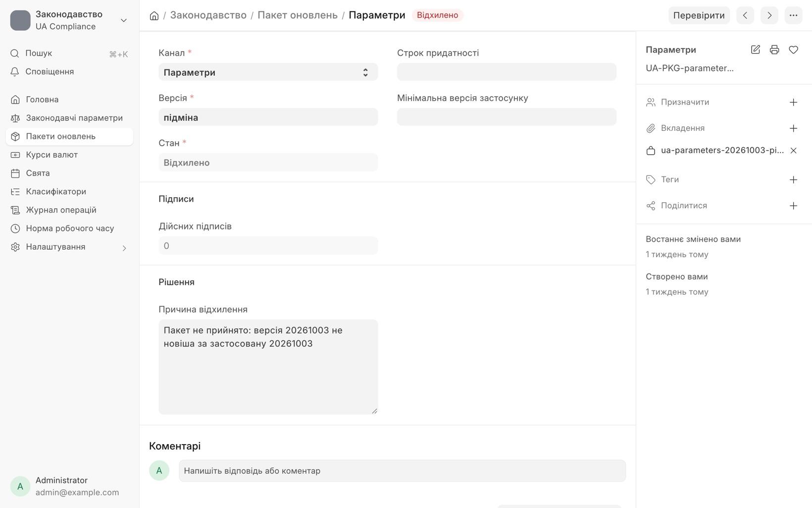Add a tag with Теги plus icon

[x=793, y=180]
